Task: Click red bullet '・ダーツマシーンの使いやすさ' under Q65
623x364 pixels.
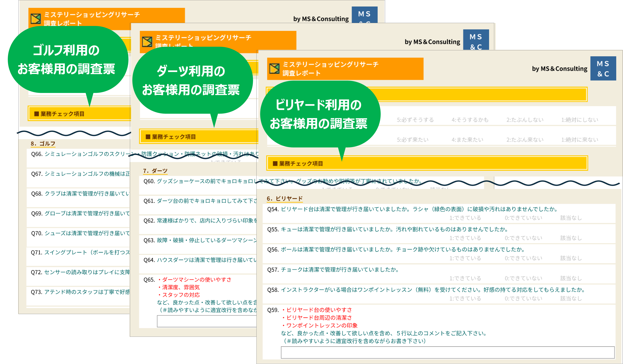Action: [194, 280]
